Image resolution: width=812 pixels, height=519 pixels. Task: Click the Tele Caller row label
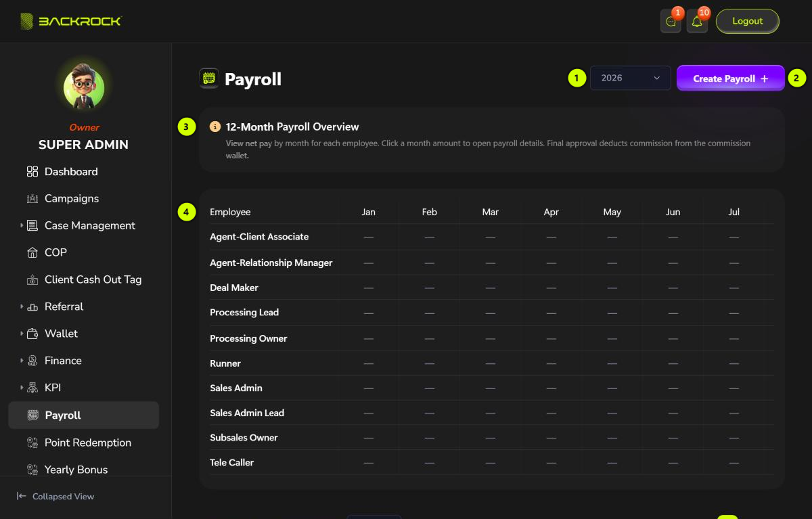(x=231, y=463)
